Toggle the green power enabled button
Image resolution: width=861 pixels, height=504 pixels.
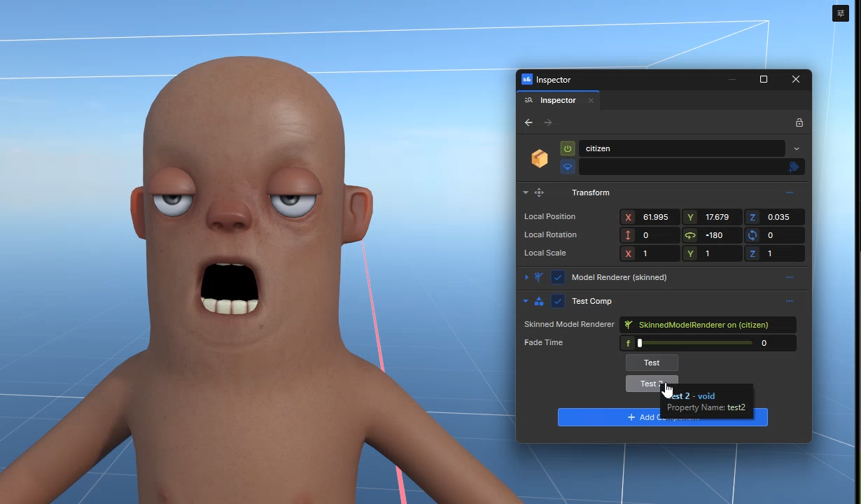(x=568, y=148)
